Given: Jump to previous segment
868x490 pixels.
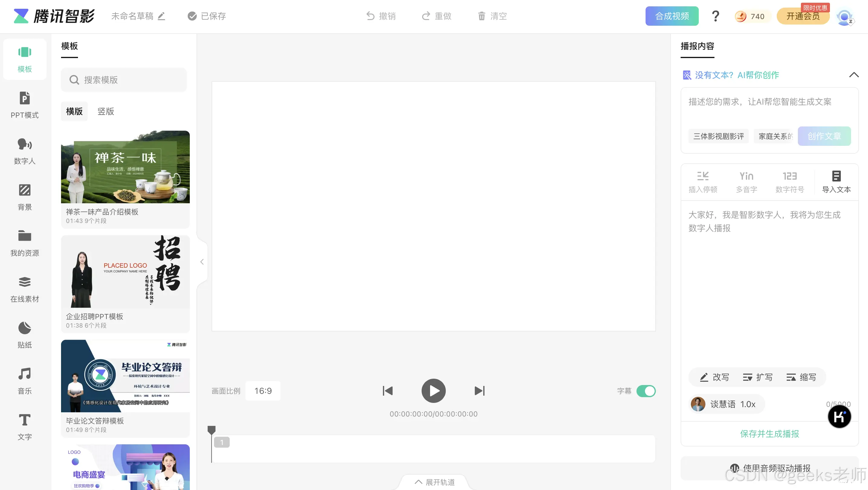Looking at the screenshot, I should [x=388, y=391].
